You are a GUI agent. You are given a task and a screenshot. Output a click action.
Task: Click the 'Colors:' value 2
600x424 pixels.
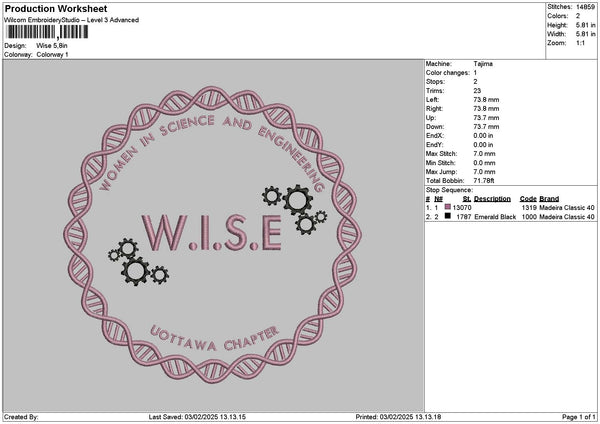578,16
